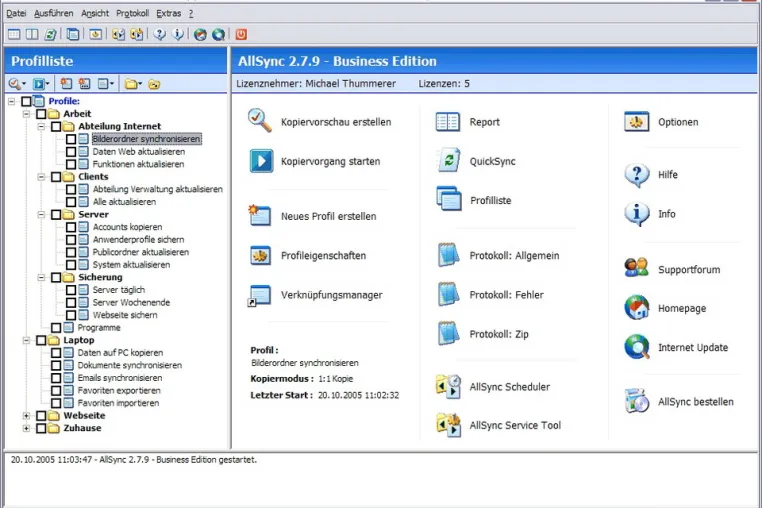
Task: Open the dropdown arrow beside the preview magnifier
Action: point(24,85)
